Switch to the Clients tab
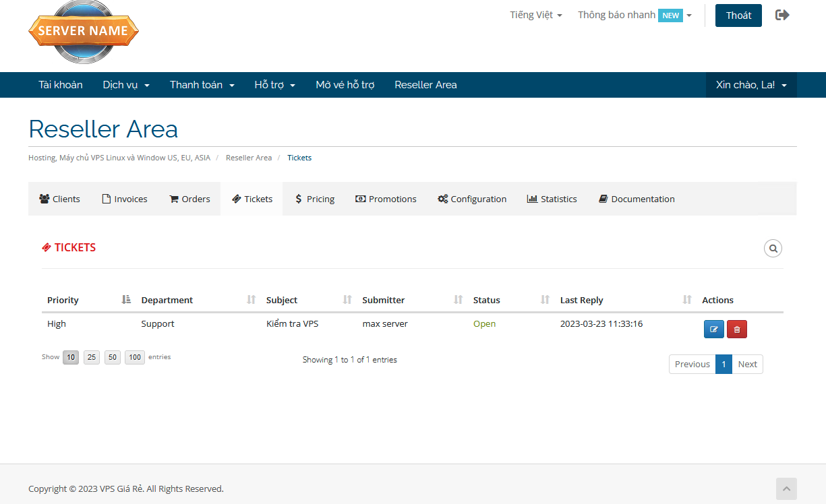This screenshot has width=826, height=504. pyautogui.click(x=59, y=199)
